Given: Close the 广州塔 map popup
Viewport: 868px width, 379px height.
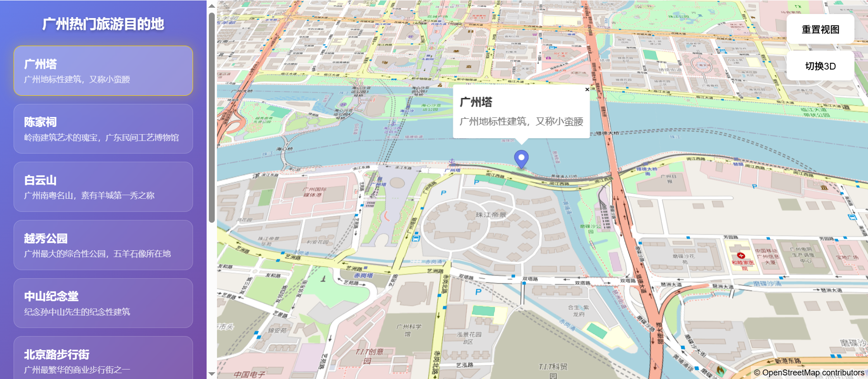Looking at the screenshot, I should click(x=587, y=89).
